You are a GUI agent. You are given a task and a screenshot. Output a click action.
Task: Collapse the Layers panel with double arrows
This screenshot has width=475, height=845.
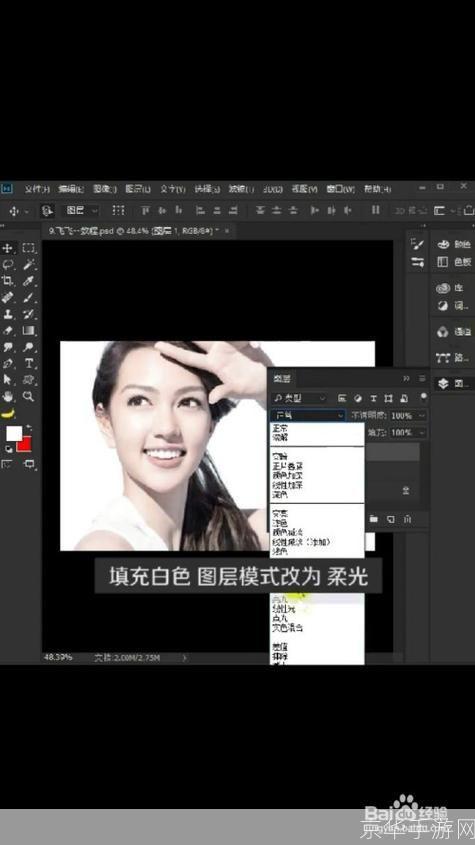pos(406,378)
